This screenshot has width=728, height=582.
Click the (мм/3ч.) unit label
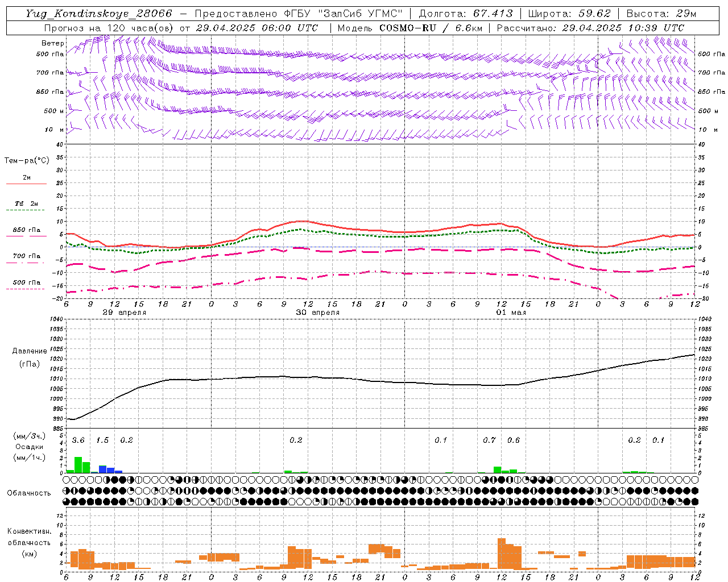(30, 436)
